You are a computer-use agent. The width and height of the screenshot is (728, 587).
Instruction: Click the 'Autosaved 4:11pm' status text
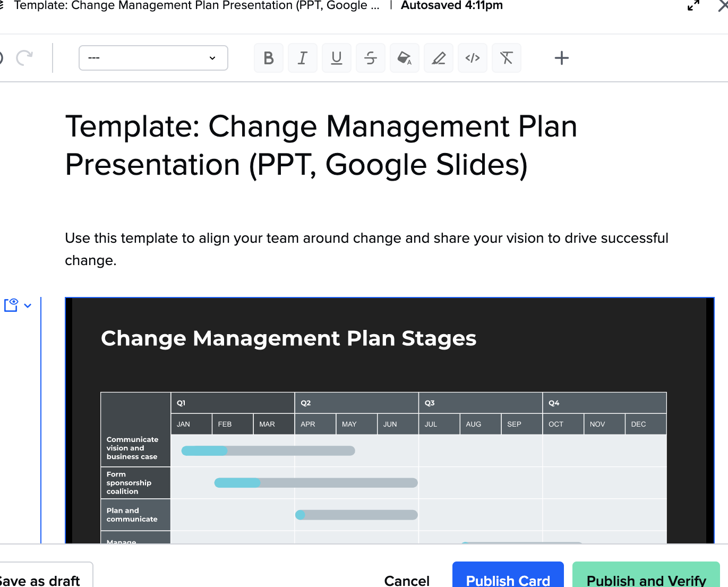click(x=452, y=6)
